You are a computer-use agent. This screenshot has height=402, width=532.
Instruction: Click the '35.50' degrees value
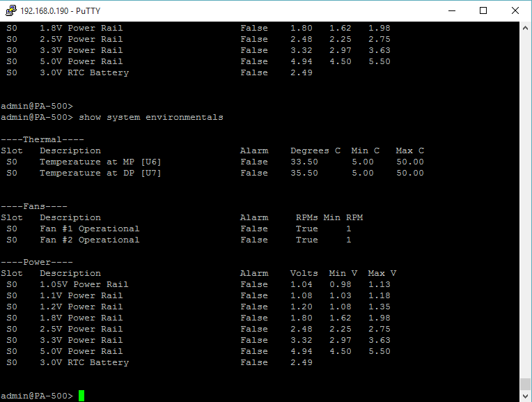[x=304, y=173]
